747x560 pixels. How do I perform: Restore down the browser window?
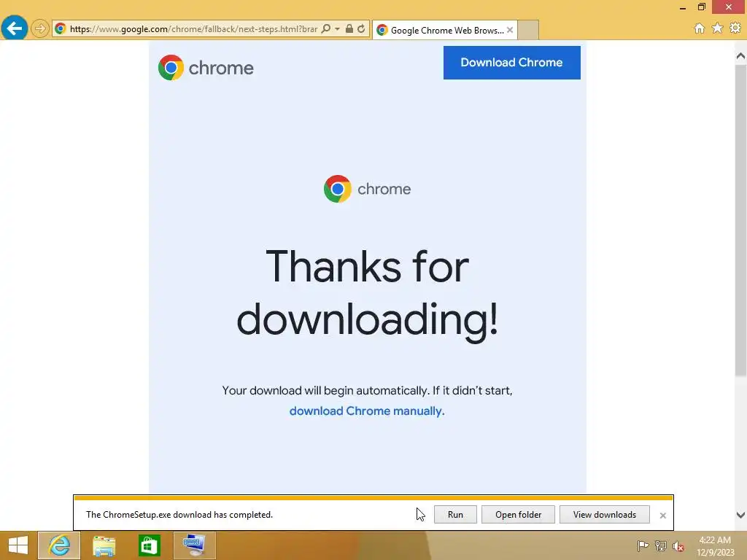(x=701, y=7)
